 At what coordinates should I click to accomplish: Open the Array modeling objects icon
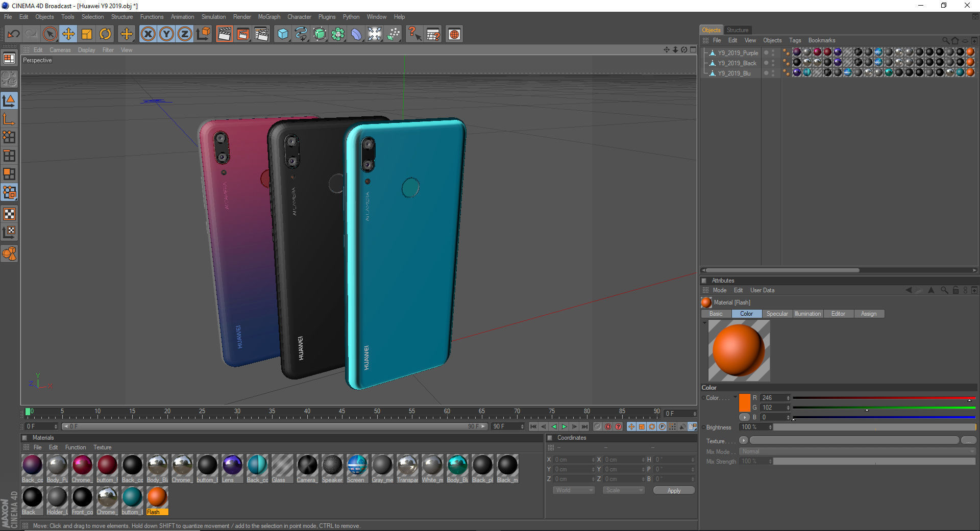338,34
